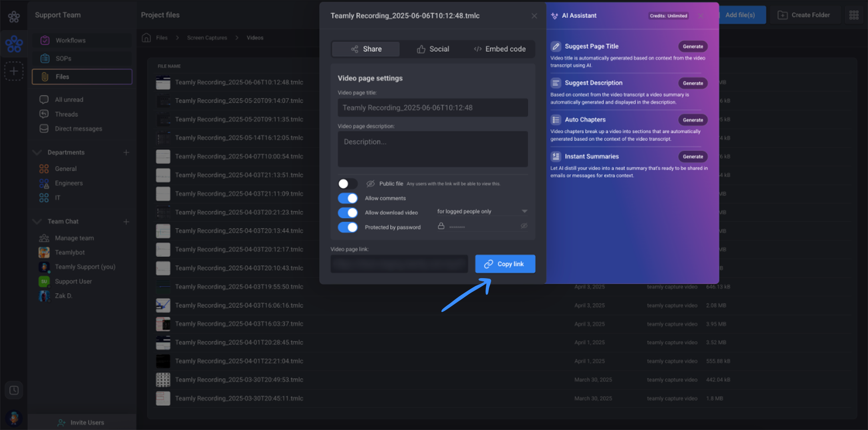Viewport: 868px width, 430px height.
Task: Add a new Team Chat with plus icon
Action: 126,222
